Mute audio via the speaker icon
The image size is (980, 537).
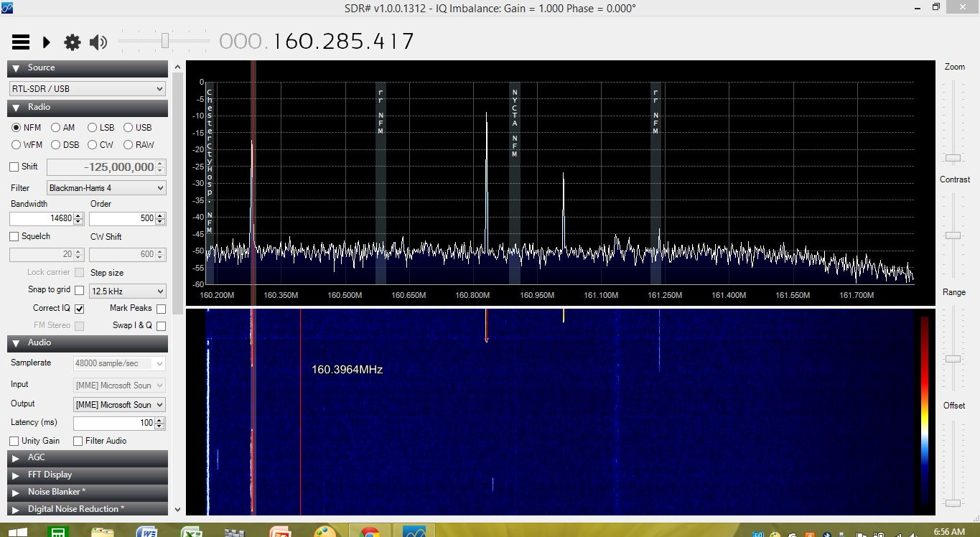tap(98, 42)
